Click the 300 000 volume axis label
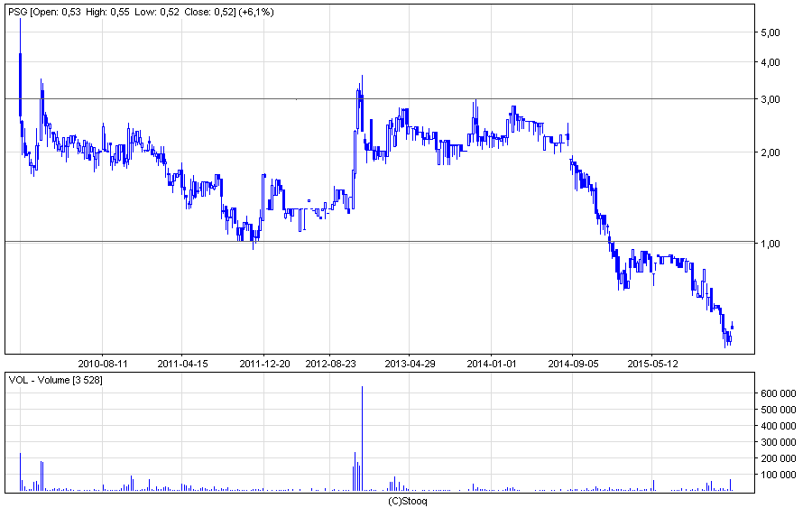 click(778, 442)
